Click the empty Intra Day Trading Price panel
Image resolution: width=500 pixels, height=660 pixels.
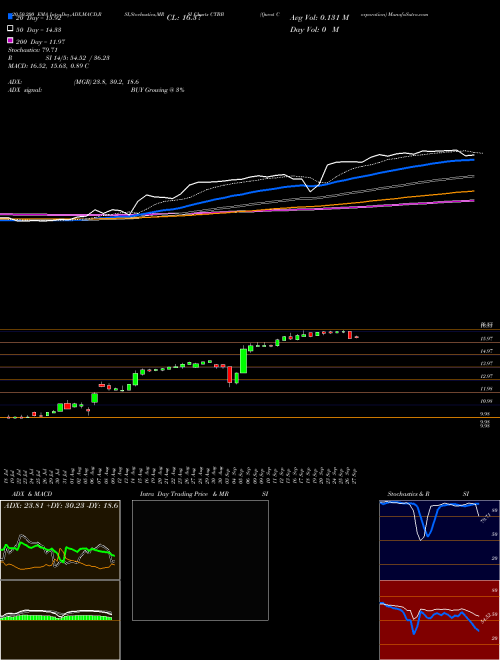point(200,560)
